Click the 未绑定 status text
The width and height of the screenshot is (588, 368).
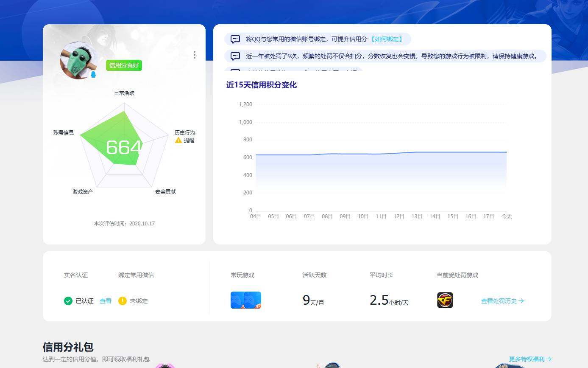pos(139,301)
